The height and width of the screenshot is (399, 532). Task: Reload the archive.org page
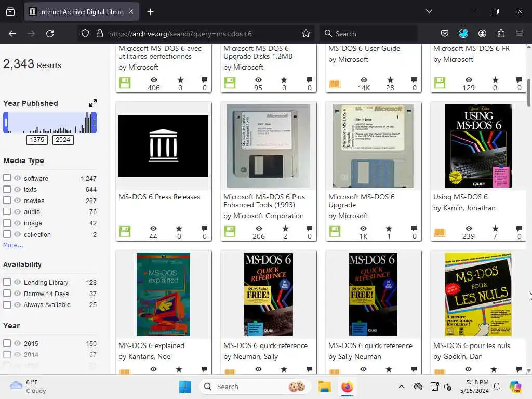(x=50, y=34)
